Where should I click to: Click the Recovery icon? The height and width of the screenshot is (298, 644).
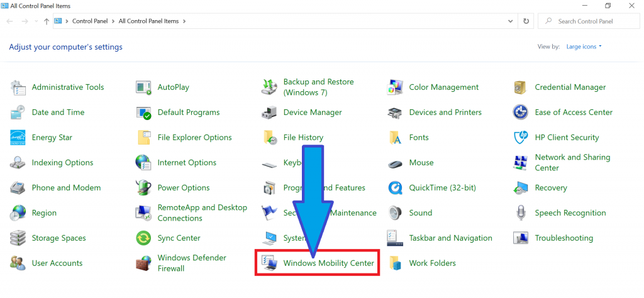coord(520,188)
